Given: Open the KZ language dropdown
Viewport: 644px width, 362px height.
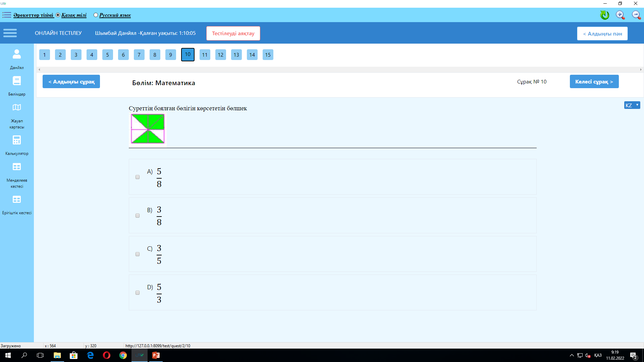Looking at the screenshot, I should pos(632,105).
